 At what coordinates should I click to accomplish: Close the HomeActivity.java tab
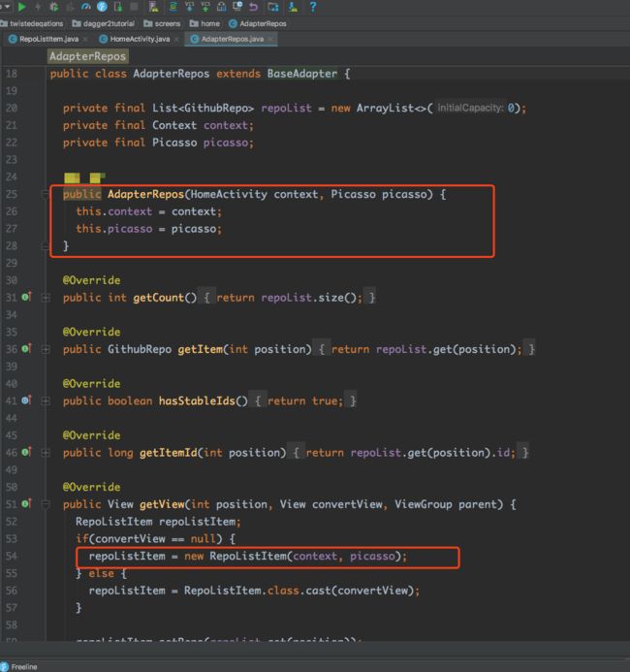pyautogui.click(x=176, y=39)
